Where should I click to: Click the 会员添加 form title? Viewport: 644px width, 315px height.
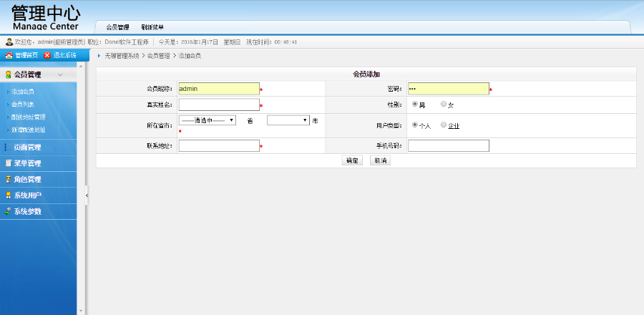[366, 74]
